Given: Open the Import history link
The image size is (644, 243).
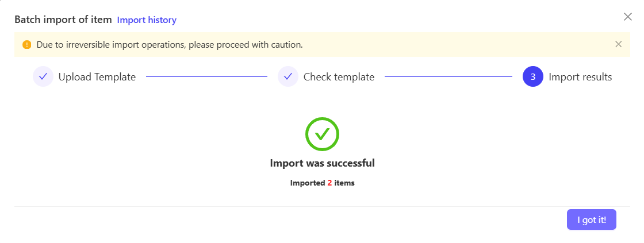Looking at the screenshot, I should [x=147, y=20].
